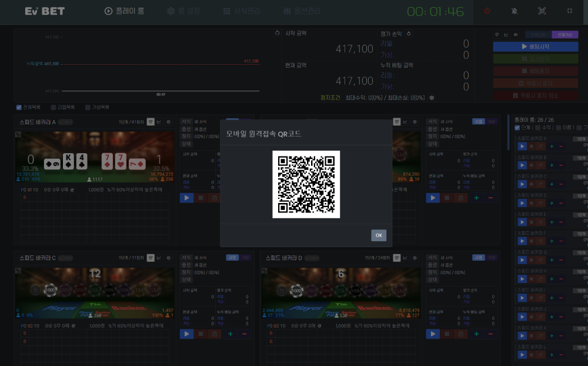The image size is (588, 366).
Task: Click the red minus on 스피드 바카라 E list row
Action: click(561, 222)
